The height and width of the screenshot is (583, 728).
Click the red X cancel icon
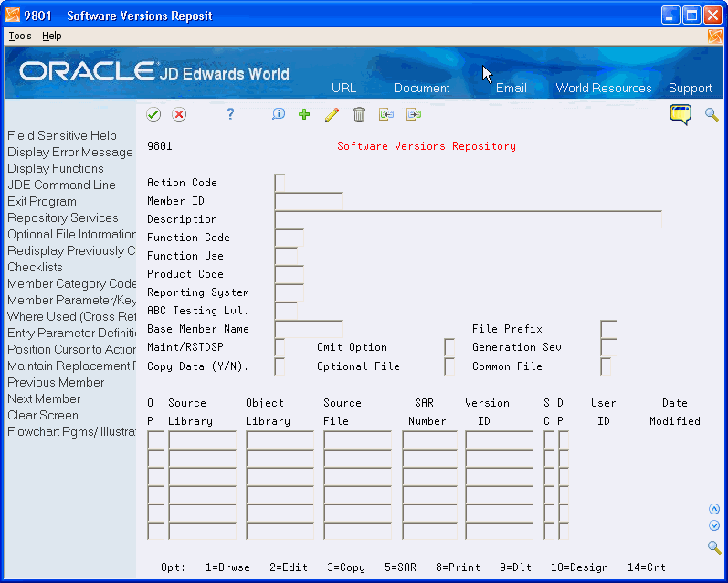pyautogui.click(x=179, y=114)
